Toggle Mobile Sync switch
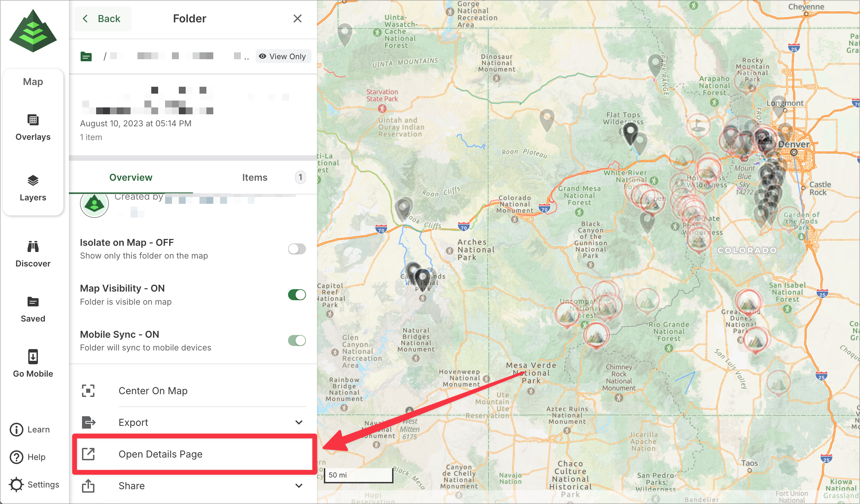 click(297, 340)
